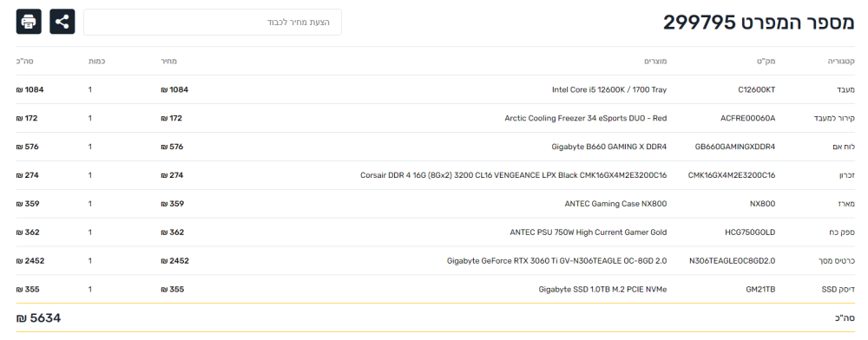Viewport: 868px width, 340px height.
Task: Click the share icon button
Action: point(62,22)
